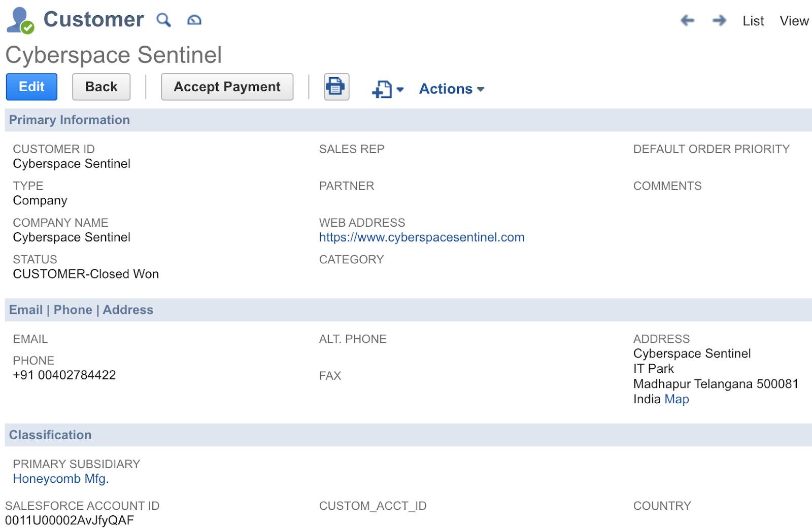Open the View link at top right
Image resolution: width=812 pixels, height=528 pixels.
[x=794, y=21]
